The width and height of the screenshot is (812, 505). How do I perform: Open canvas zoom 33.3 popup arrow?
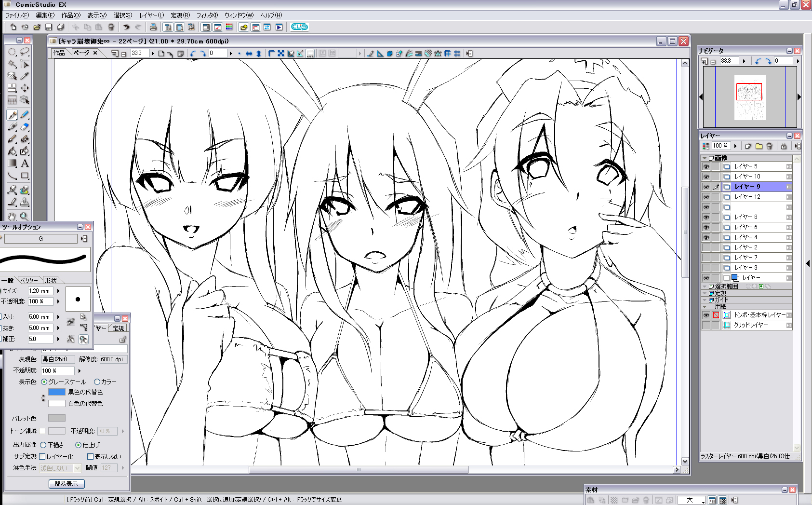point(153,54)
